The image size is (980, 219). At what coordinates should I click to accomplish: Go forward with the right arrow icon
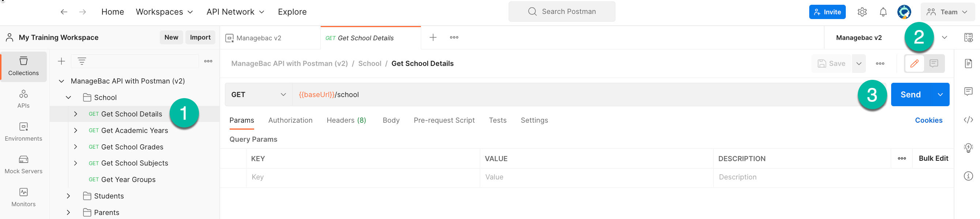coord(82,12)
